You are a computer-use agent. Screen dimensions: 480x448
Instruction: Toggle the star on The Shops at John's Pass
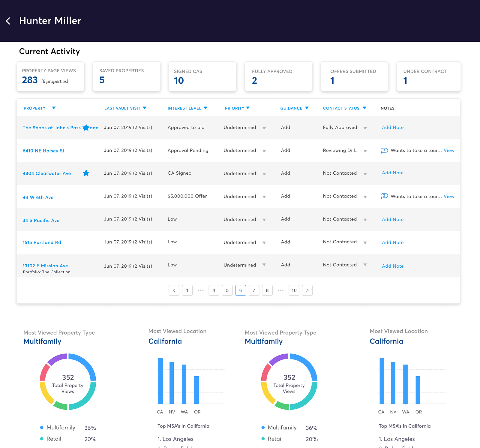pyautogui.click(x=86, y=128)
